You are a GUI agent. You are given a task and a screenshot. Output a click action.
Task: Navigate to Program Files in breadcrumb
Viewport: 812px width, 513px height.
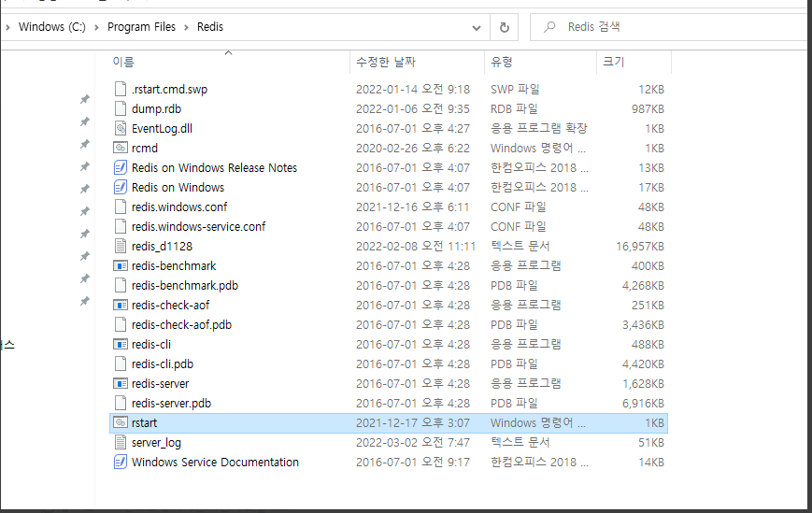141,27
